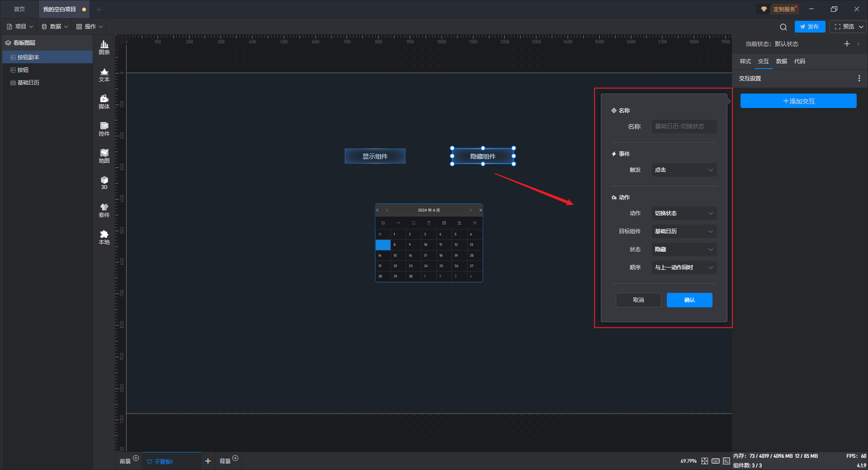Viewport: 868px width, 470px height.
Task: Click the 背景 background label
Action: 225,461
